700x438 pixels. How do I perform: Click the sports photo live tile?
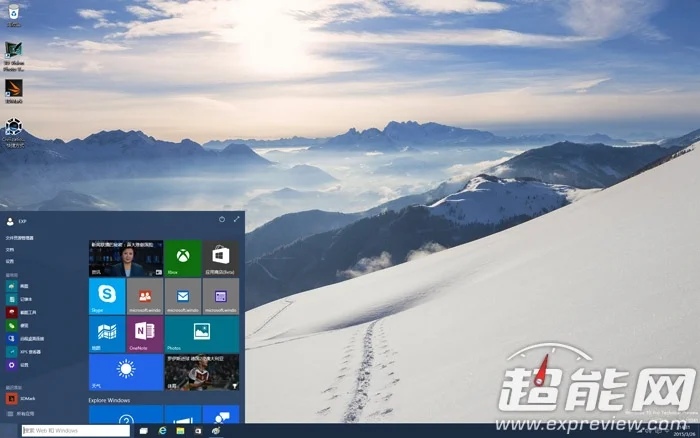pyautogui.click(x=202, y=372)
